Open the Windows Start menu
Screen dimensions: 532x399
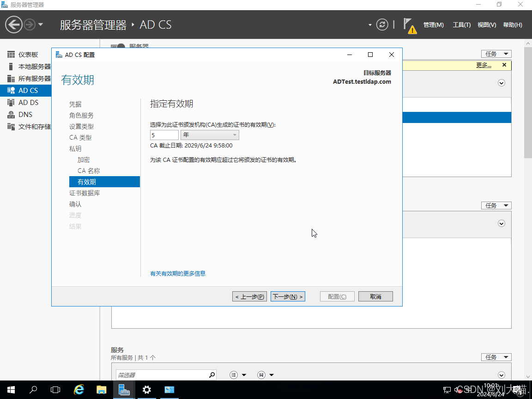(x=11, y=390)
